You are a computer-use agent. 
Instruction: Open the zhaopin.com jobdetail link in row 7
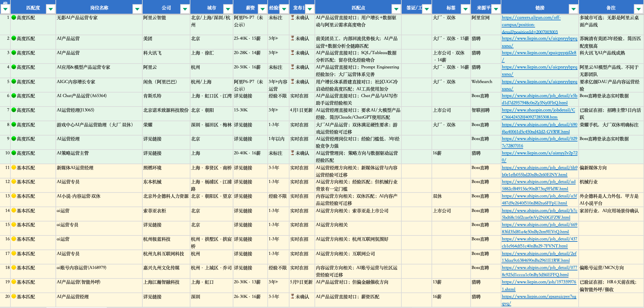(x=538, y=114)
